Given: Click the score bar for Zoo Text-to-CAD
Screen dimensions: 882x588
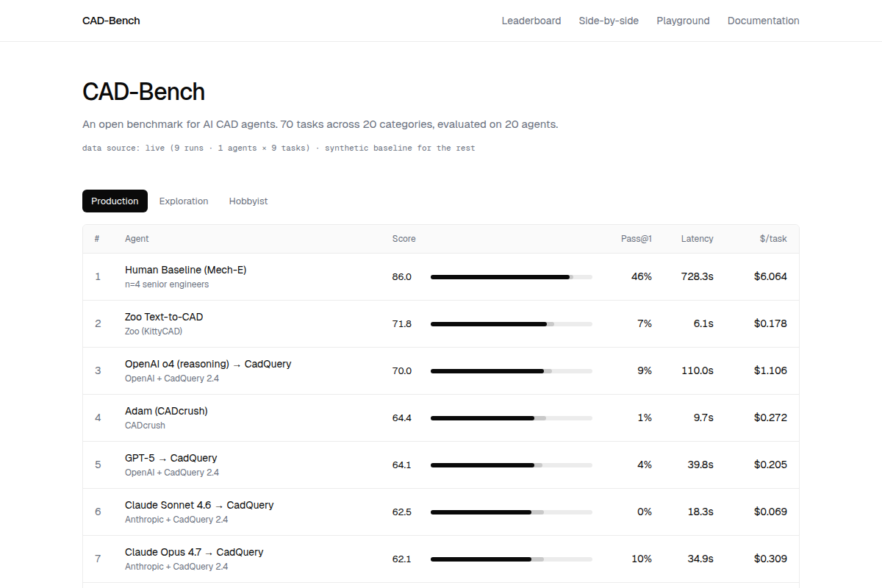Looking at the screenshot, I should [512, 324].
